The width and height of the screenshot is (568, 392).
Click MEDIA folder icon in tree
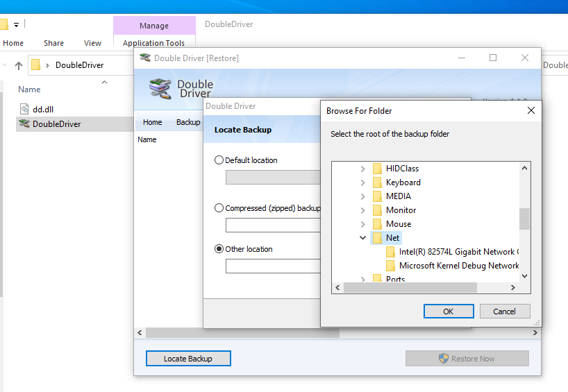click(377, 196)
